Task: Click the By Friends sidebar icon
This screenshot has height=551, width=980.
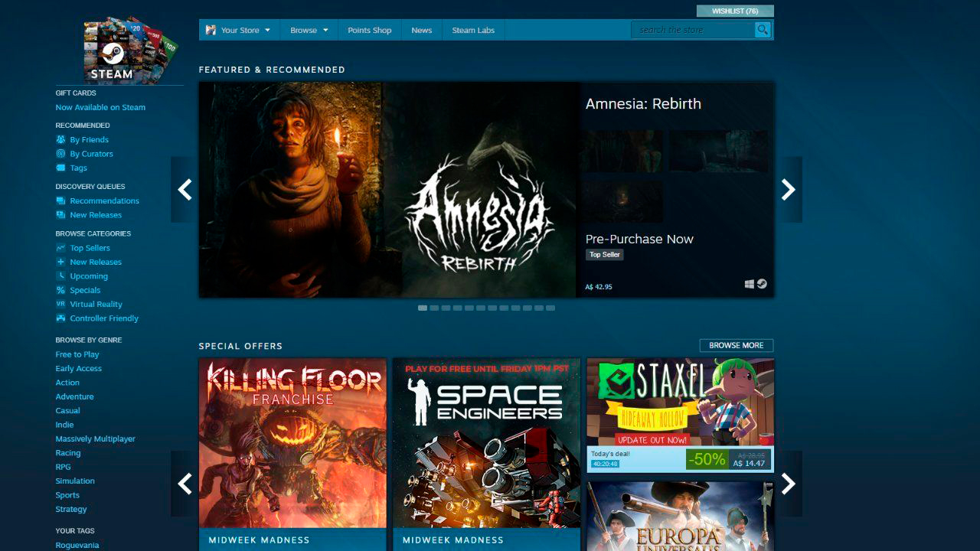Action: tap(61, 140)
